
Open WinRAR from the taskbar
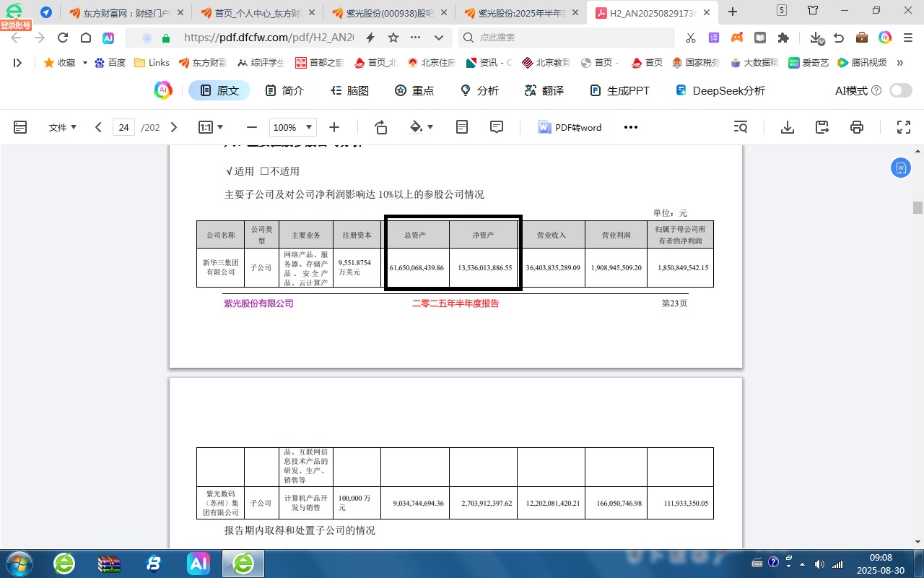click(109, 564)
